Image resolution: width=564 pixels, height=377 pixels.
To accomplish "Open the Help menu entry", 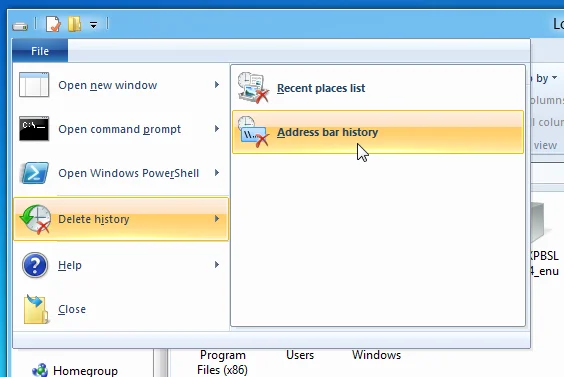I will pyautogui.click(x=121, y=265).
